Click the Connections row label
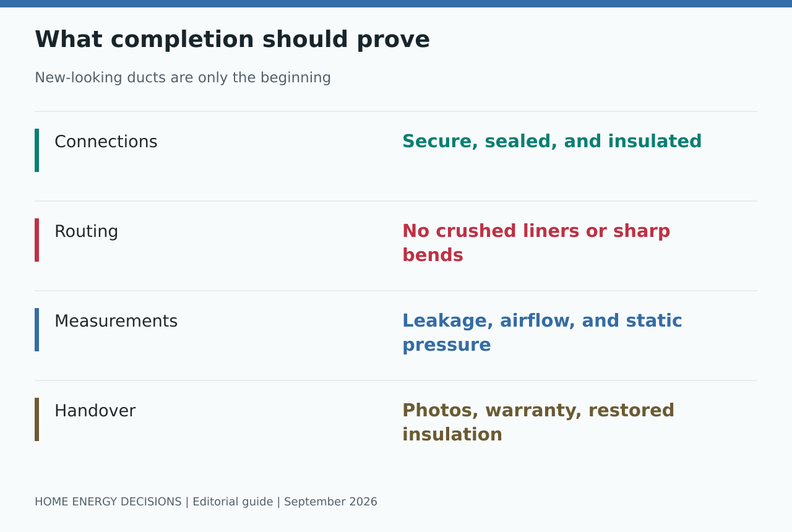The height and width of the screenshot is (532, 792). click(x=106, y=142)
